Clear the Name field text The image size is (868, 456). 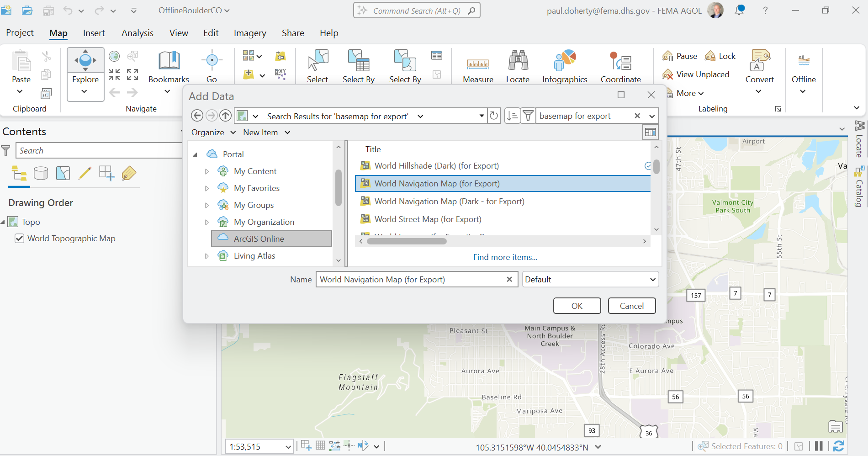(509, 279)
